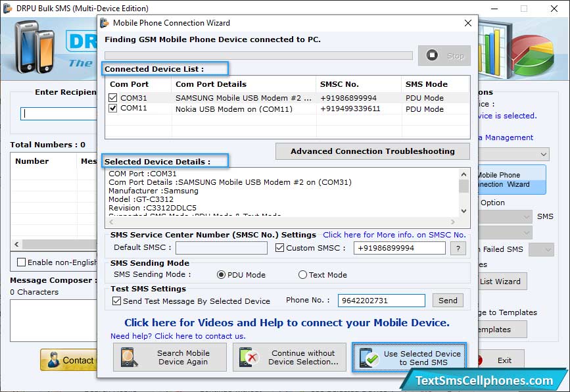Click the List Wizard button in main window
570x392 pixels.
coord(502,282)
